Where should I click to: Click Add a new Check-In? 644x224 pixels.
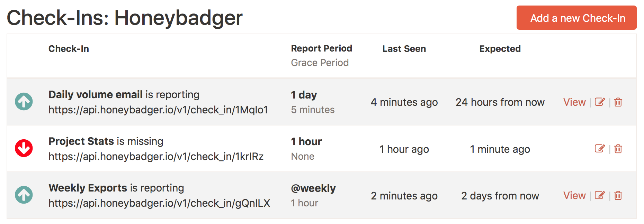coord(576,18)
